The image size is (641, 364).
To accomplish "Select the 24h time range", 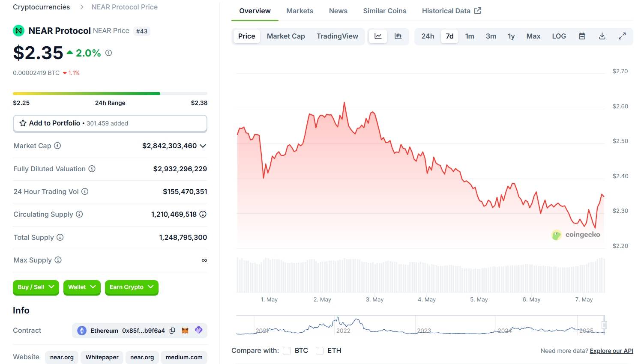I will [x=428, y=36].
